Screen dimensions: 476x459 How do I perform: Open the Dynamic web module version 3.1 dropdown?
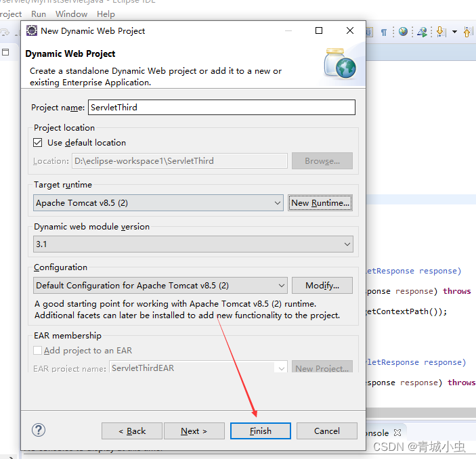[193, 244]
